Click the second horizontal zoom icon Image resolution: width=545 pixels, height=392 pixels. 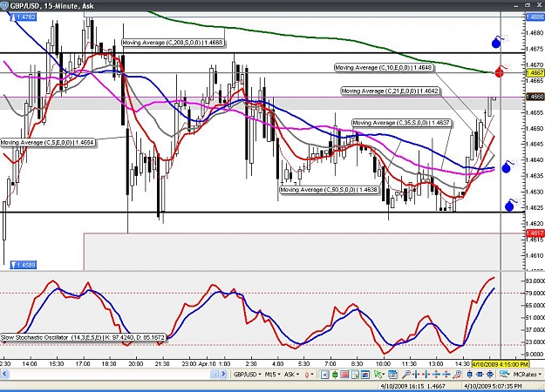[x=426, y=375]
